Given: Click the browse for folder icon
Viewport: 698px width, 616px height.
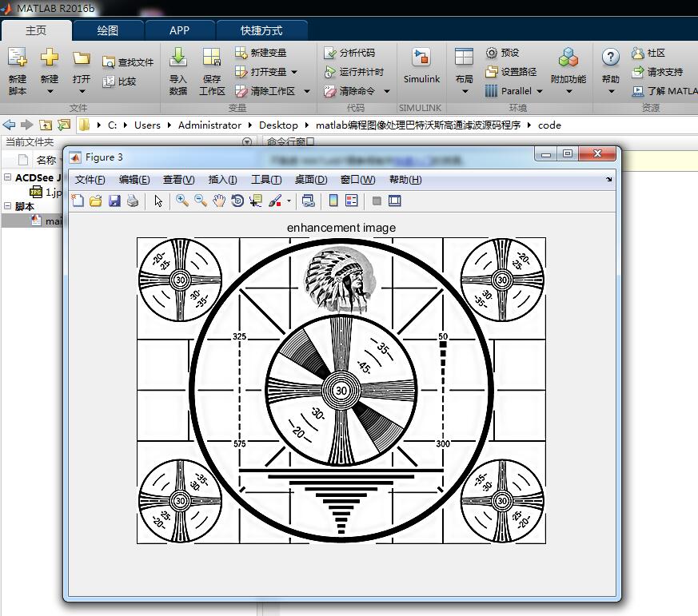Looking at the screenshot, I should click(x=64, y=125).
